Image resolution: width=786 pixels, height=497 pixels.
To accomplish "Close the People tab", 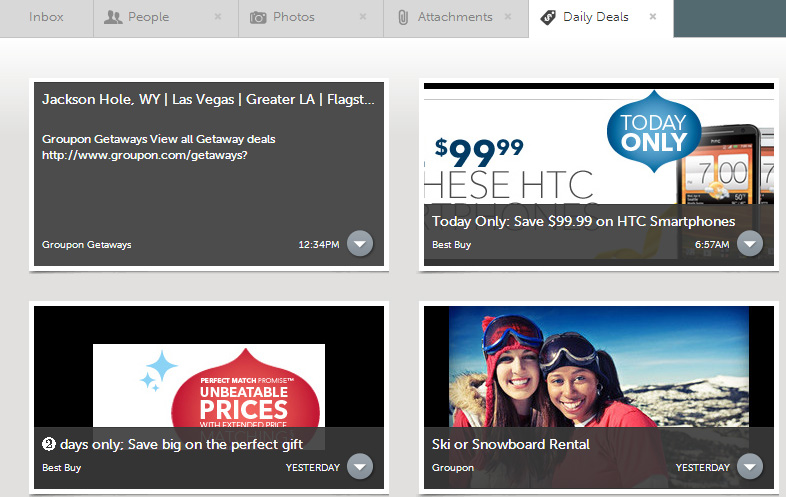I will tap(218, 17).
